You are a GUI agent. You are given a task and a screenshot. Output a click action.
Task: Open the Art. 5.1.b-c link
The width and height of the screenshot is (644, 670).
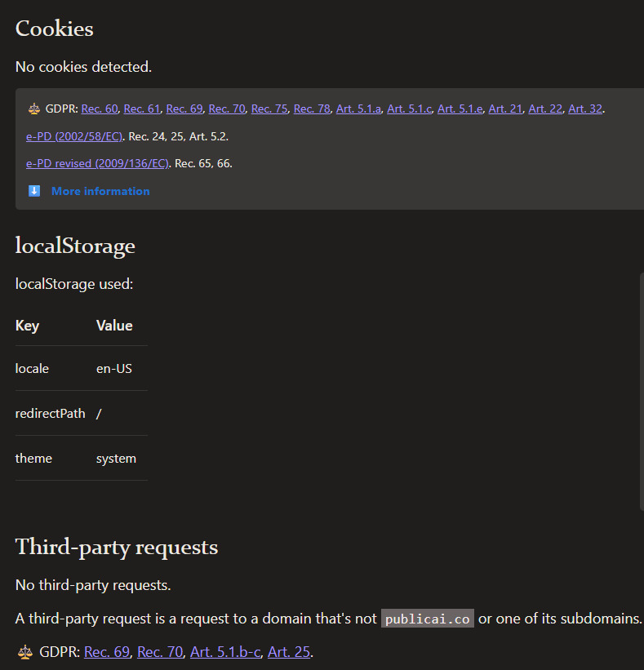coord(225,652)
